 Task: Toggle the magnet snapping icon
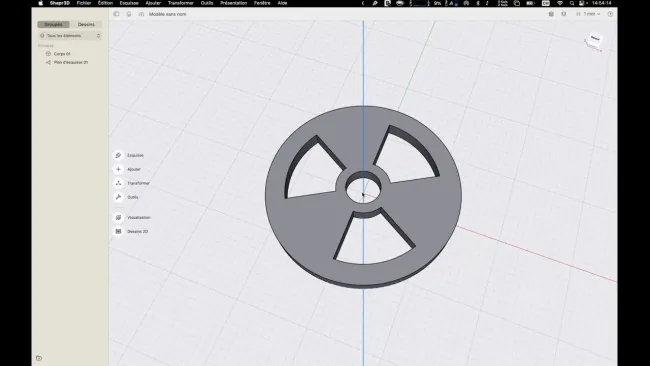564,14
